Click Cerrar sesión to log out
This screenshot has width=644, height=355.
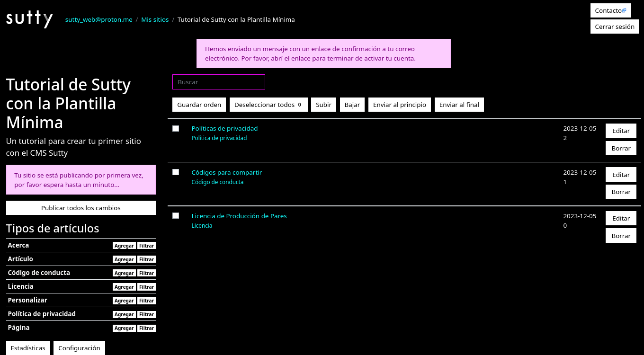click(614, 27)
